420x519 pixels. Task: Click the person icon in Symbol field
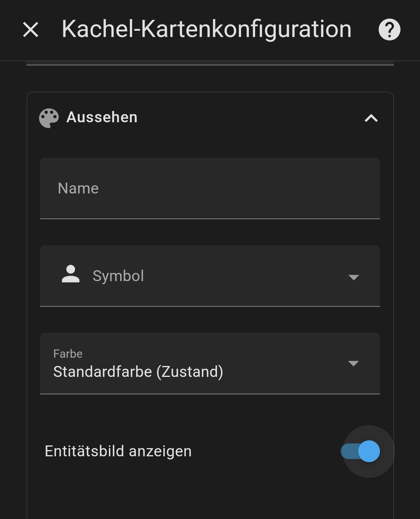(70, 274)
